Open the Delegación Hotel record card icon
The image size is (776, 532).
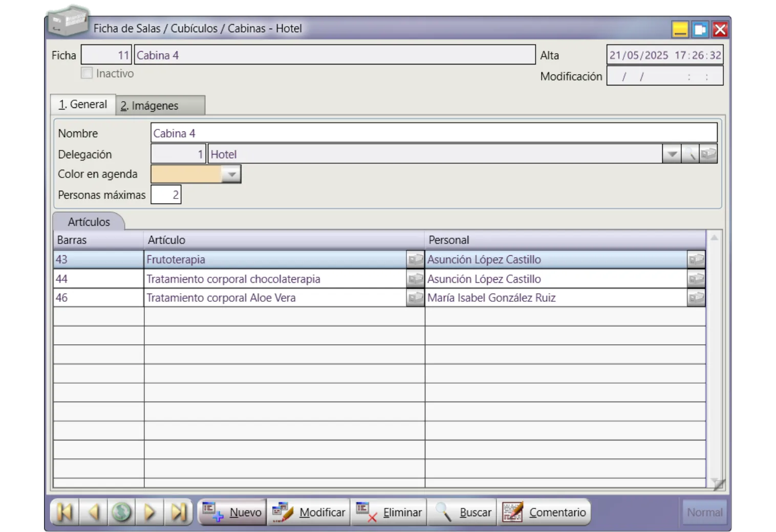[x=708, y=154]
